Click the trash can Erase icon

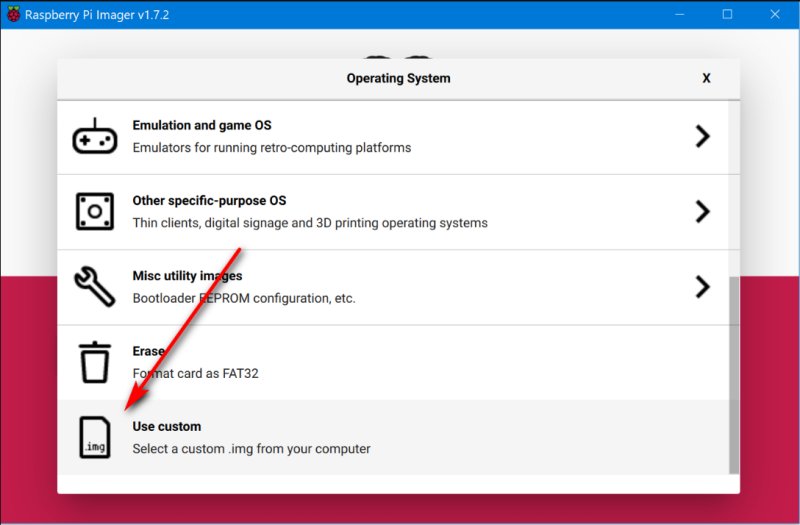(95, 362)
